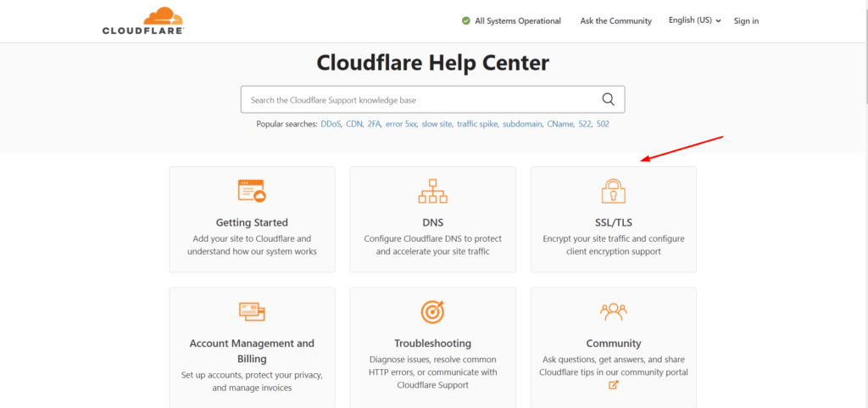Select the CDN popular search

coord(354,124)
